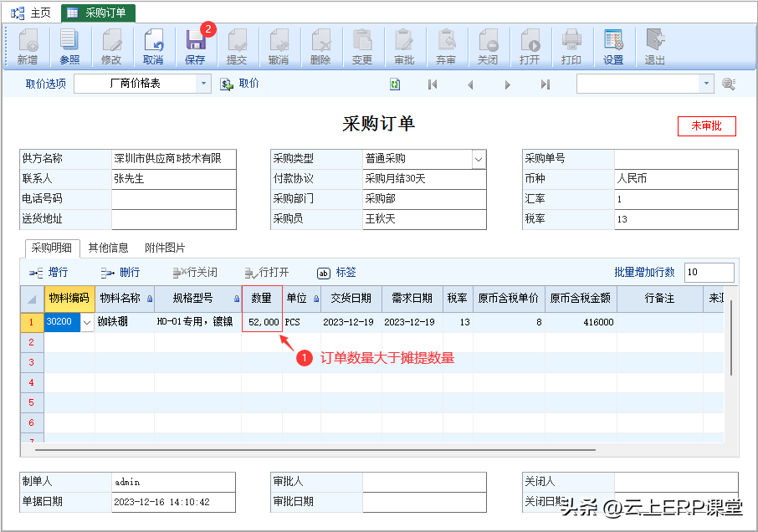Click the 变更 (Change) toolbar icon
The height and width of the screenshot is (532, 758).
pos(362,47)
